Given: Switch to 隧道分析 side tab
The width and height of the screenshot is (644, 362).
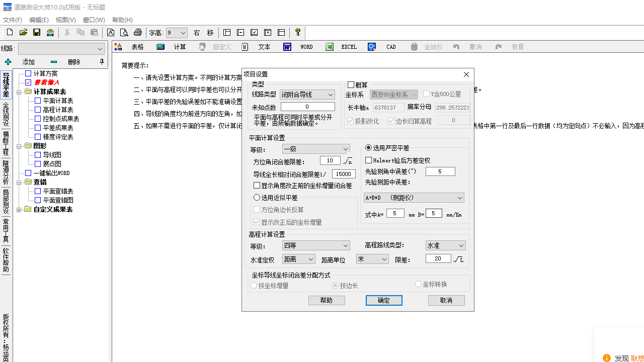Looking at the screenshot, I should point(6,172).
